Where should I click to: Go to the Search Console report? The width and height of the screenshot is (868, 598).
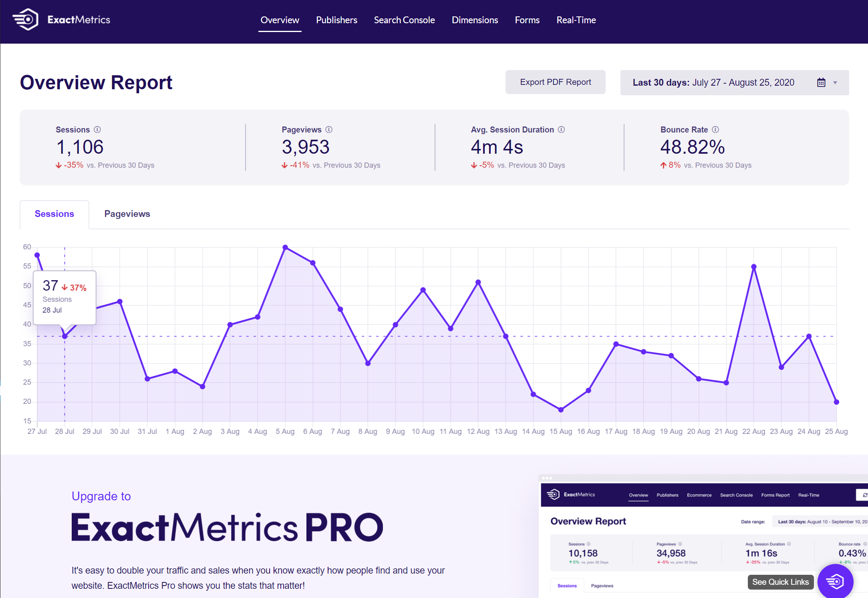tap(404, 20)
